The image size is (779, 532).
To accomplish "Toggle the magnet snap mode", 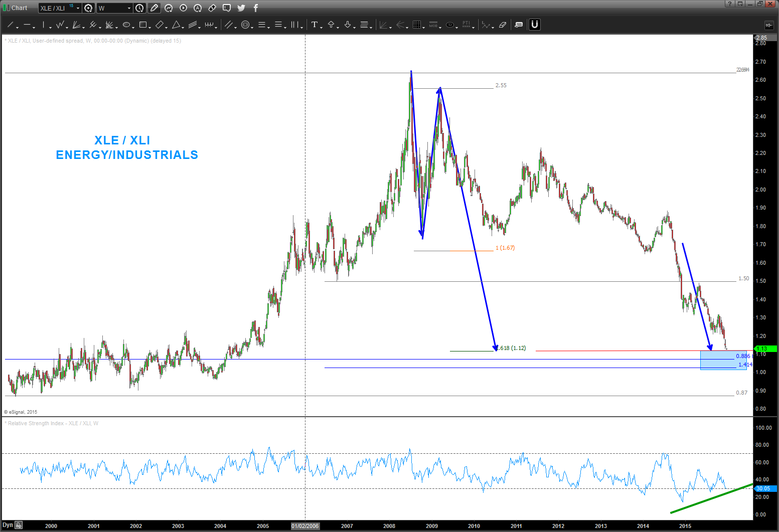I will (535, 25).
